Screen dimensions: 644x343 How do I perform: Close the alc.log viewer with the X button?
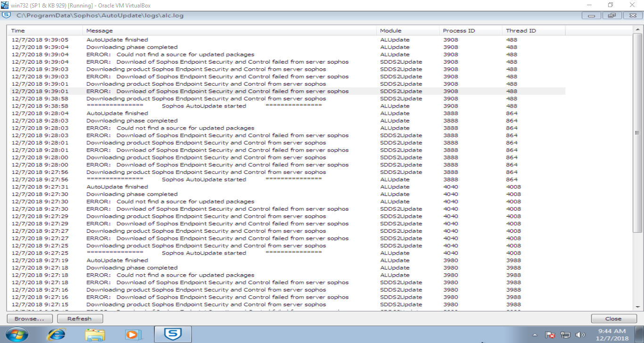point(633,15)
